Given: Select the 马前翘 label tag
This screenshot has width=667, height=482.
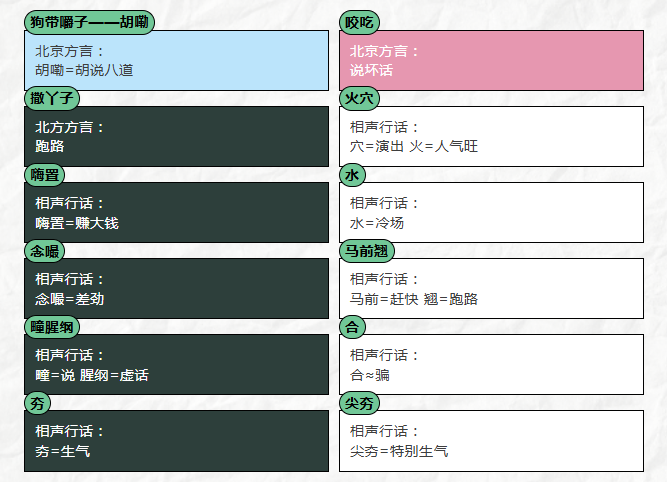Looking at the screenshot, I should 367,251.
